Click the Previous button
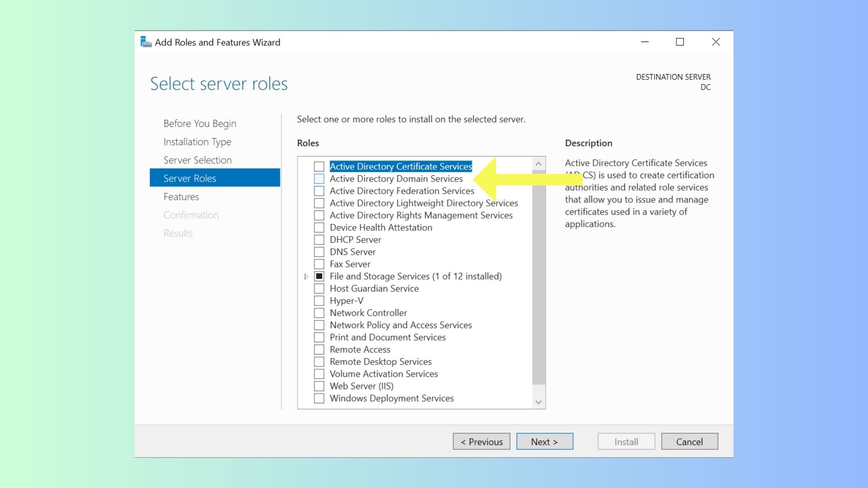Image resolution: width=868 pixels, height=488 pixels. [481, 441]
